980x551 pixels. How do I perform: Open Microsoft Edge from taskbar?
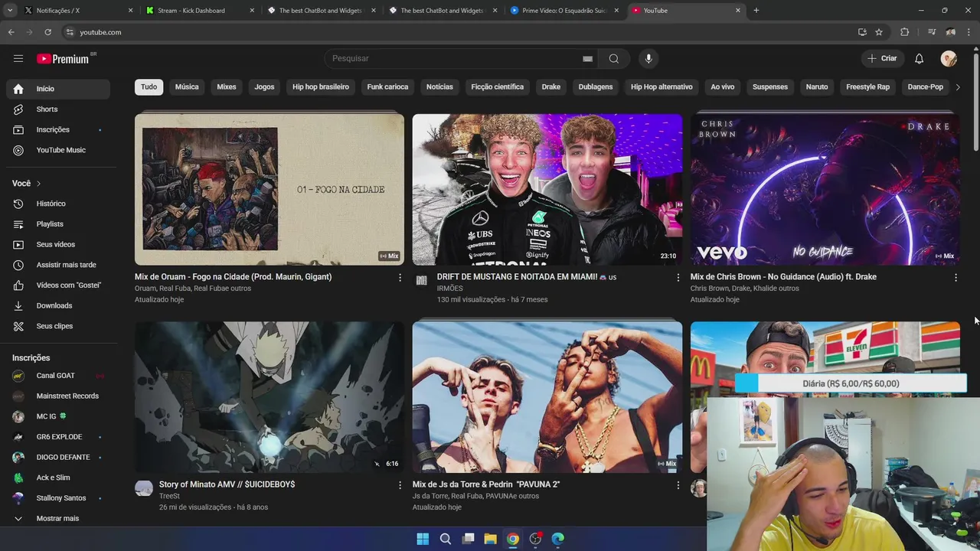[558, 539]
